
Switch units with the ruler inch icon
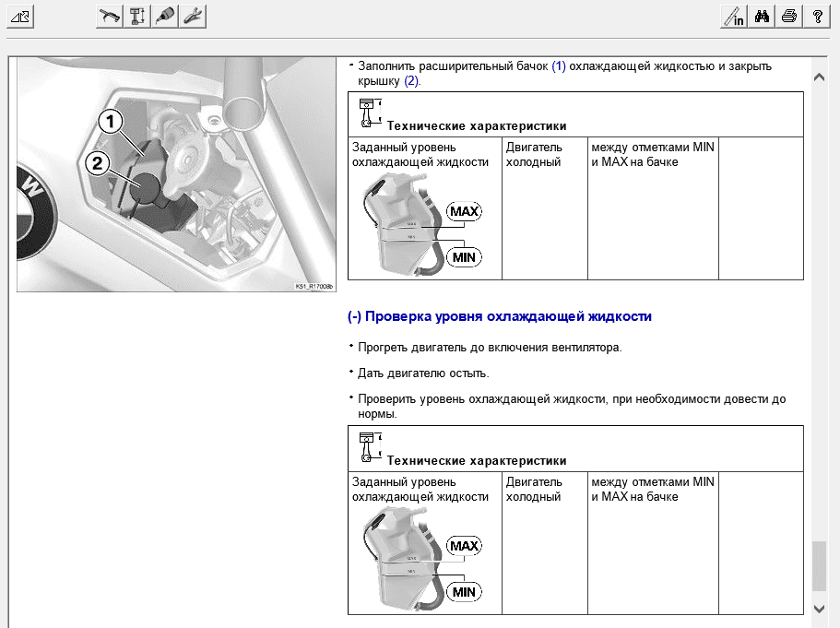click(734, 16)
